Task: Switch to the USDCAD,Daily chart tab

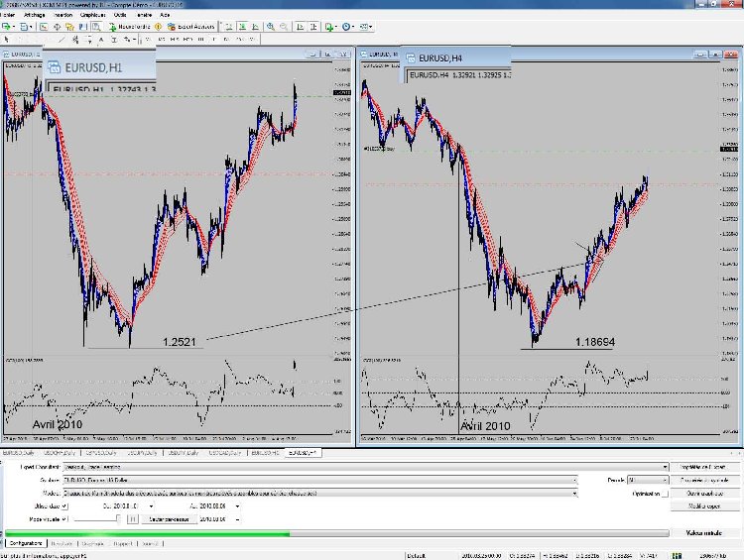Action: click(x=225, y=453)
